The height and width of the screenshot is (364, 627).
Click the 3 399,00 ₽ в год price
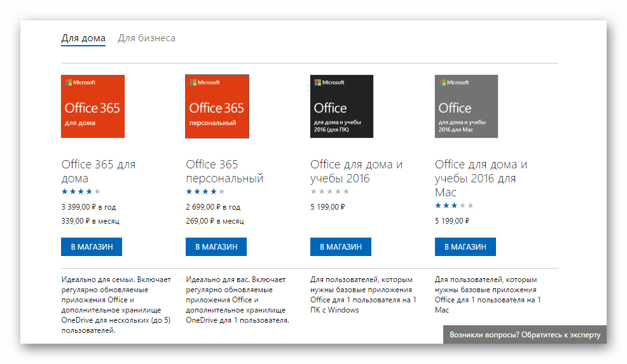pyautogui.click(x=88, y=207)
